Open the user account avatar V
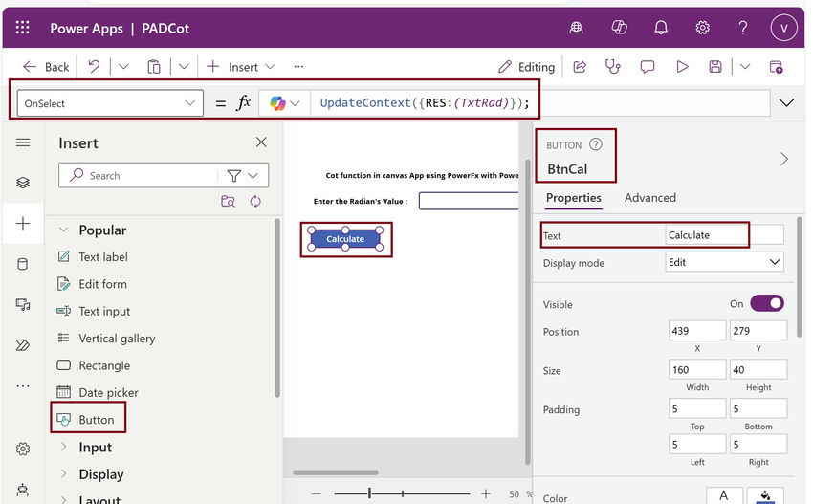 (783, 28)
